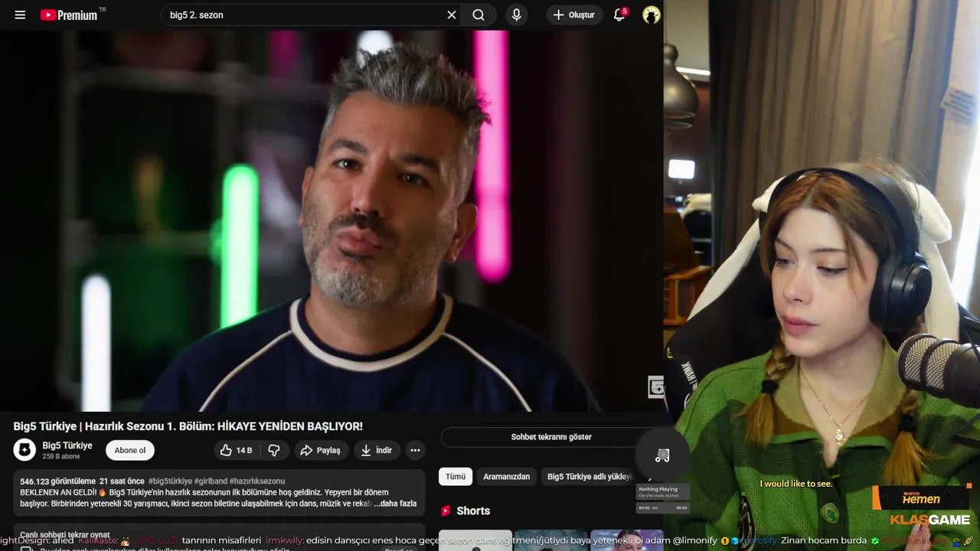Click the YouTube video player
Screen dimensions: 980x551
tap(332, 221)
